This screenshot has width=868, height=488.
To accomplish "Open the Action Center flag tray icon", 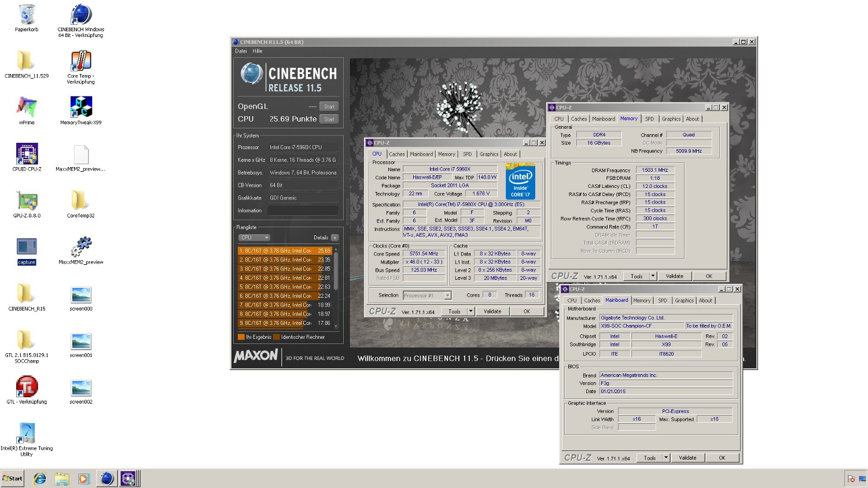I will (851, 479).
